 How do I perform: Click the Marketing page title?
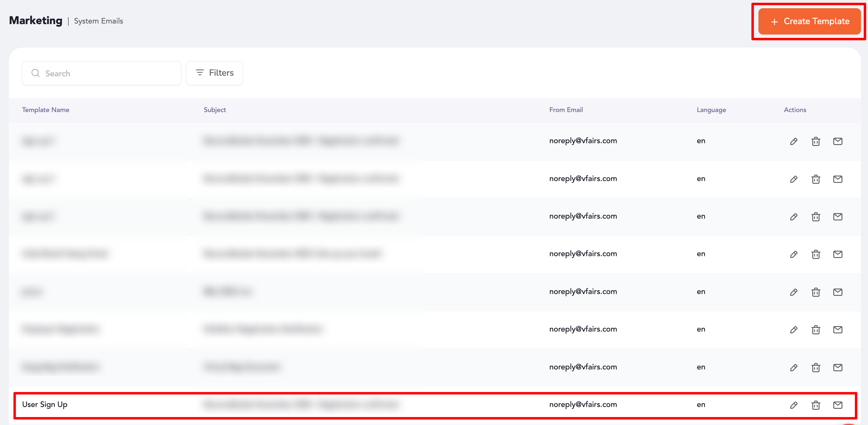[x=36, y=20]
